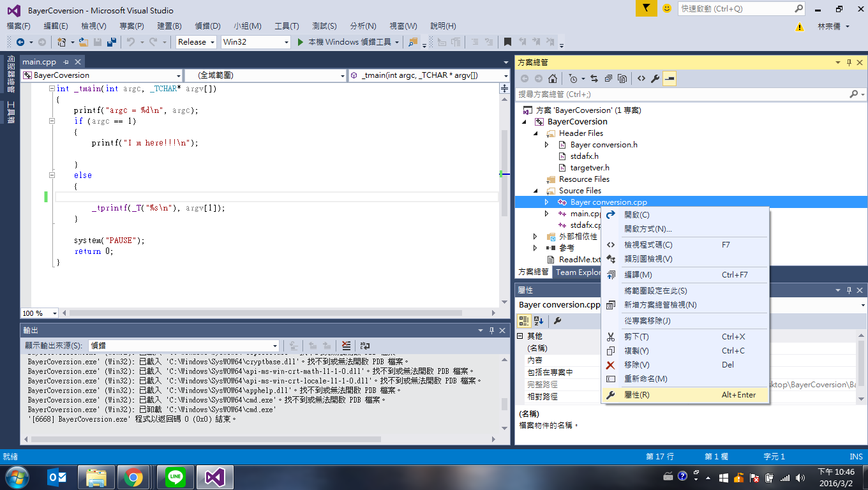Expand the Bayer conversion.h header file node

(546, 144)
